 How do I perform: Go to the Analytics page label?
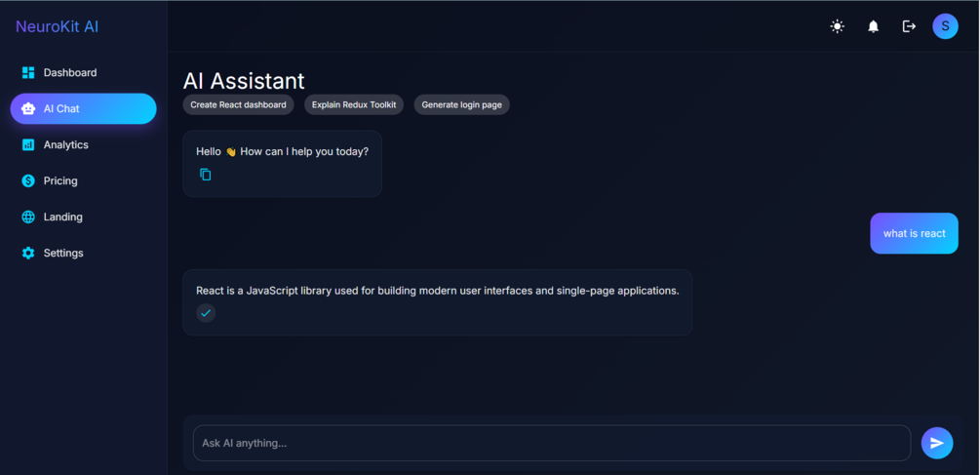pyautogui.click(x=65, y=145)
